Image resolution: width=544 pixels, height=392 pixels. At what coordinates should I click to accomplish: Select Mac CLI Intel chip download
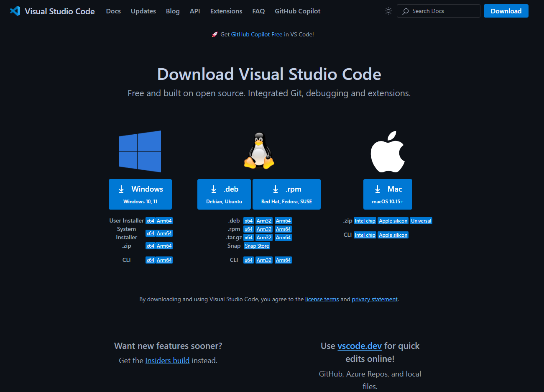(x=365, y=235)
